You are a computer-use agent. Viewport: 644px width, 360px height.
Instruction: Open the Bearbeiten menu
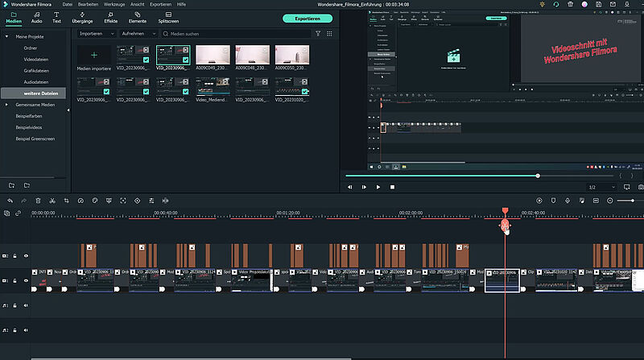click(x=88, y=4)
